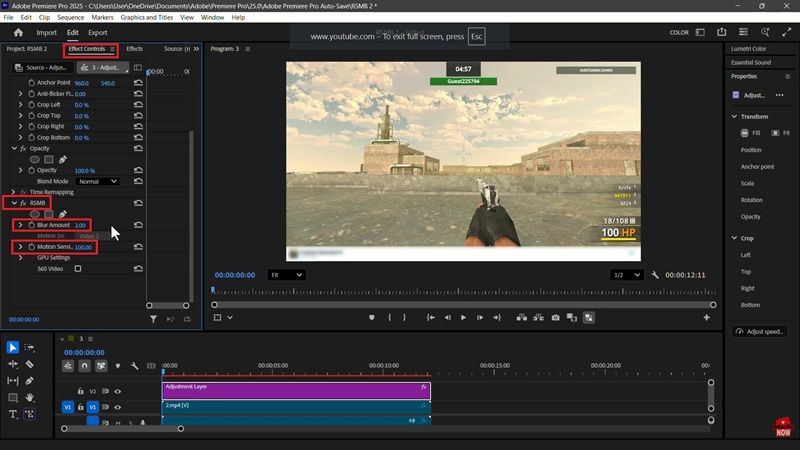This screenshot has height=450, width=800.
Task: Open the Markers menu
Action: [x=102, y=17]
